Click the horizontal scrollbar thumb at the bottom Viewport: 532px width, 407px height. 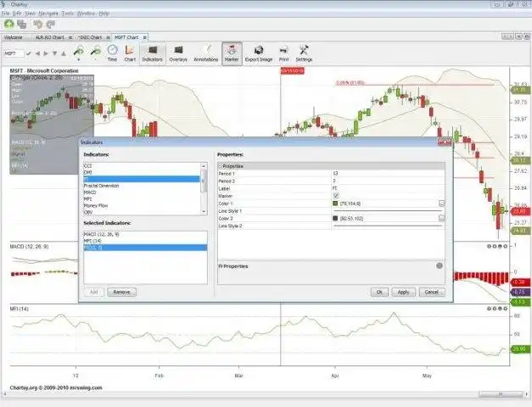tap(501, 394)
